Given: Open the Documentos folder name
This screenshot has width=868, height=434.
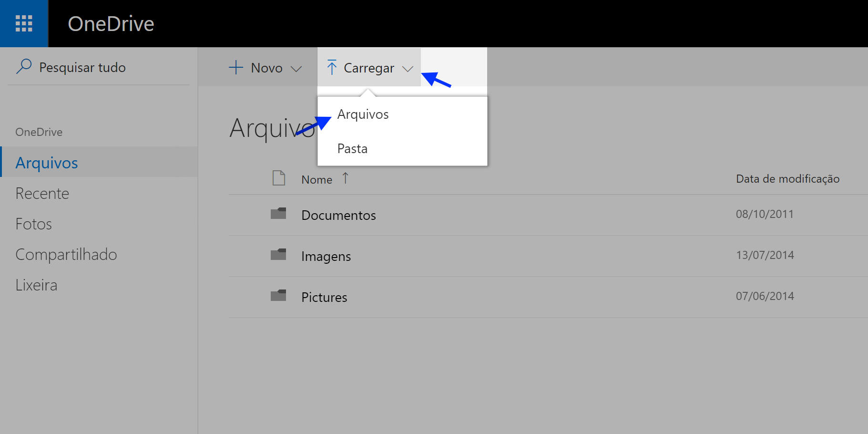Looking at the screenshot, I should (338, 215).
